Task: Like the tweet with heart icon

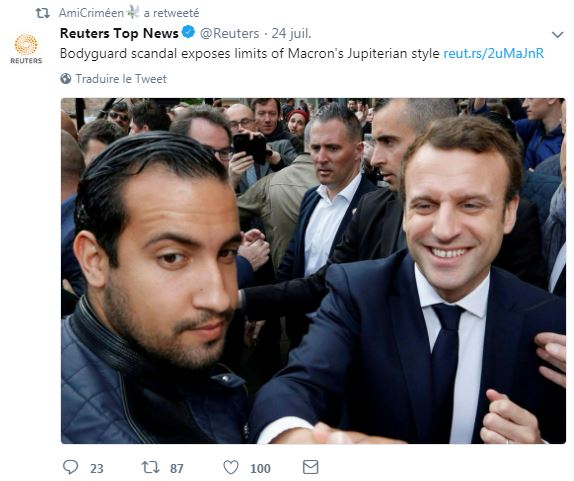Action: (231, 467)
